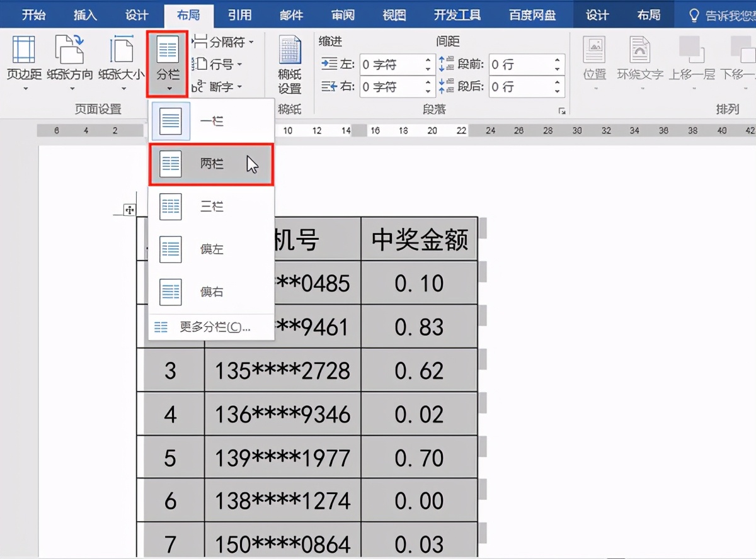Pick the 偏右 right-biased column option

[210, 293]
